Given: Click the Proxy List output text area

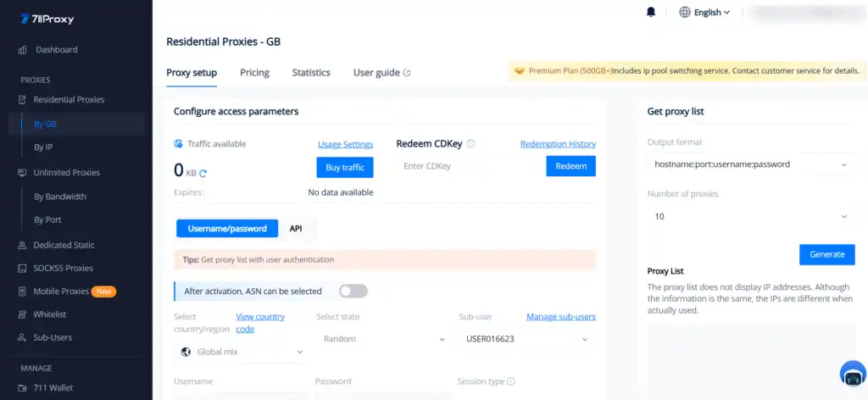Looking at the screenshot, I should 751,354.
